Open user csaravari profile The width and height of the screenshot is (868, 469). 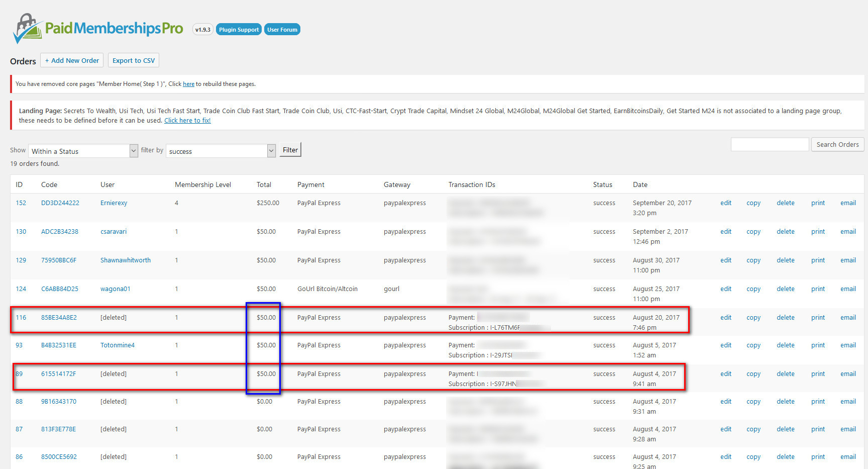click(114, 232)
